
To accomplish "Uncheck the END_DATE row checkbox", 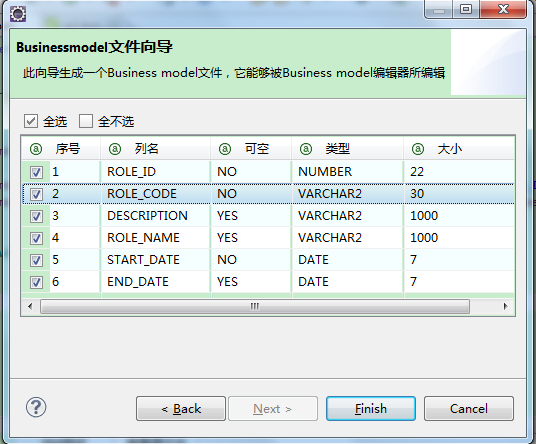I will coord(36,282).
